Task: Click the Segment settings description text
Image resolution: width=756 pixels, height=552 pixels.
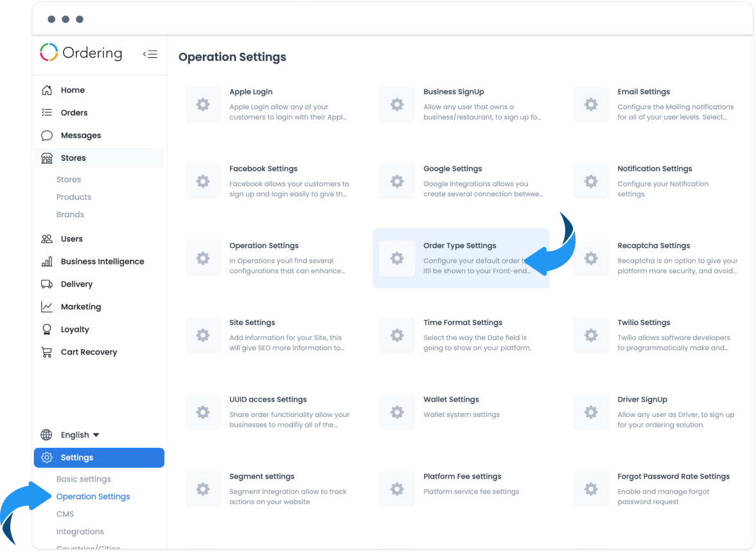Action: (x=288, y=497)
